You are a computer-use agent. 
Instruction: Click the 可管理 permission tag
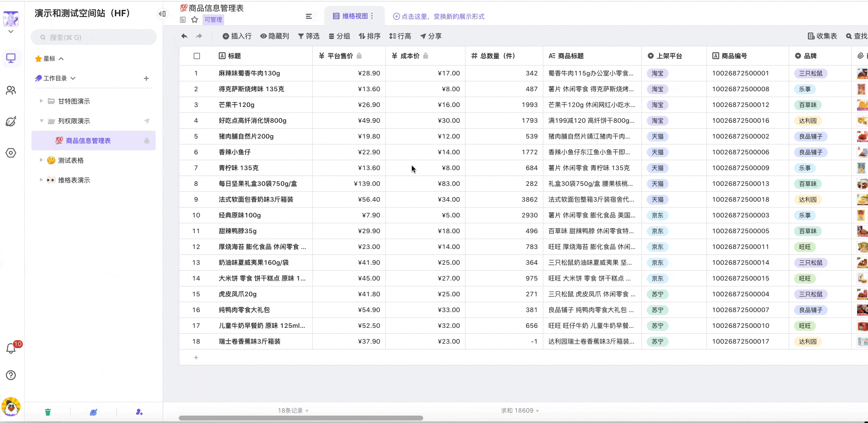(213, 20)
